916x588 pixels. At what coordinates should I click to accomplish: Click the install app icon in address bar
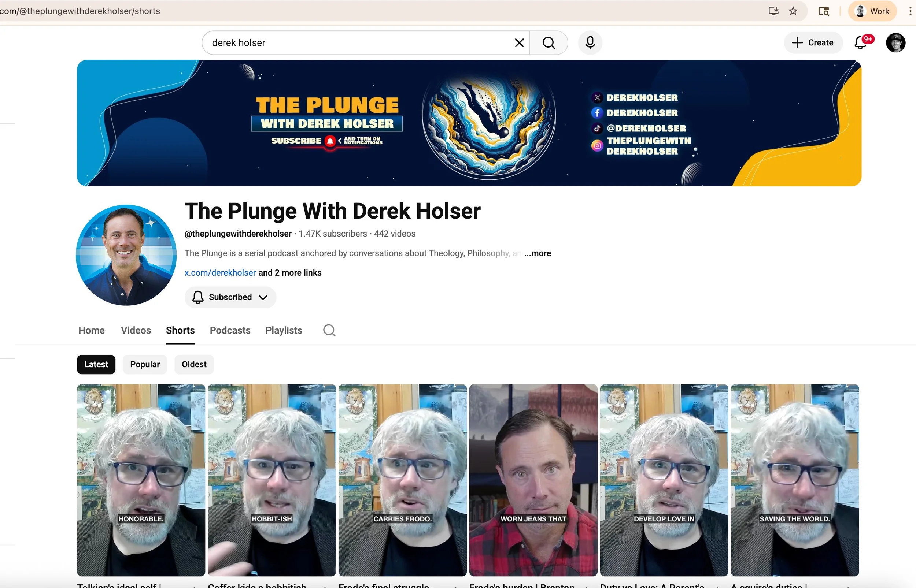[773, 11]
